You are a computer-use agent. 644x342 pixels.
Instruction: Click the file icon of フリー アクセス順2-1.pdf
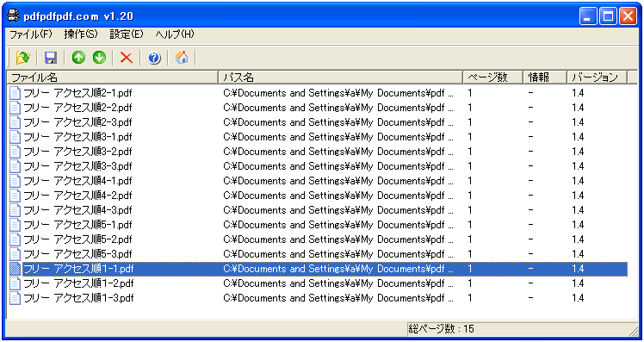(x=15, y=93)
